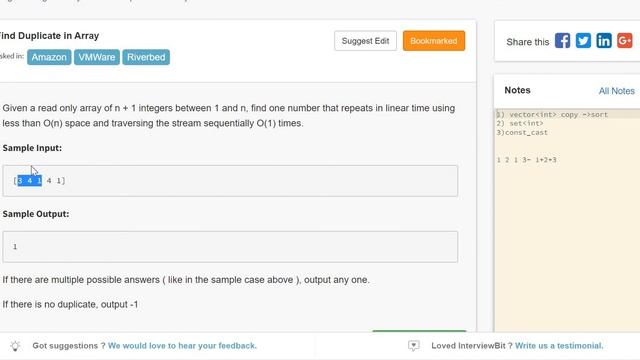
Task: Select the Amazon company tag
Action: pos(49,57)
